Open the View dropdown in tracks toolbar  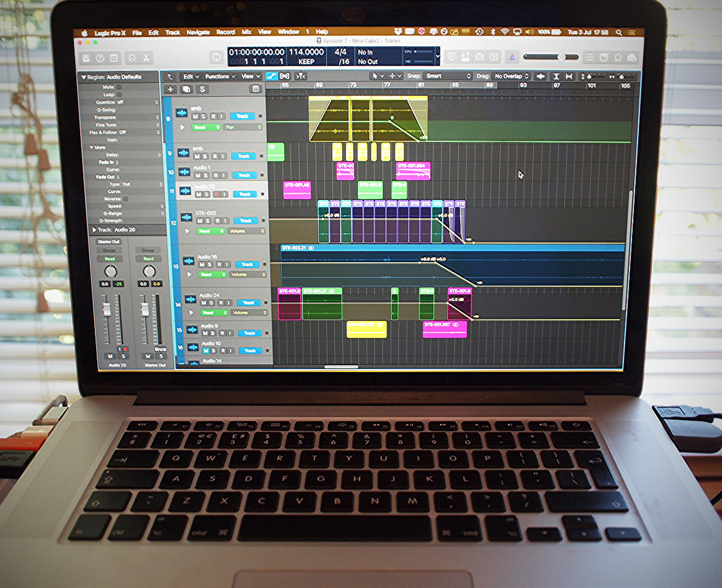coord(251,77)
